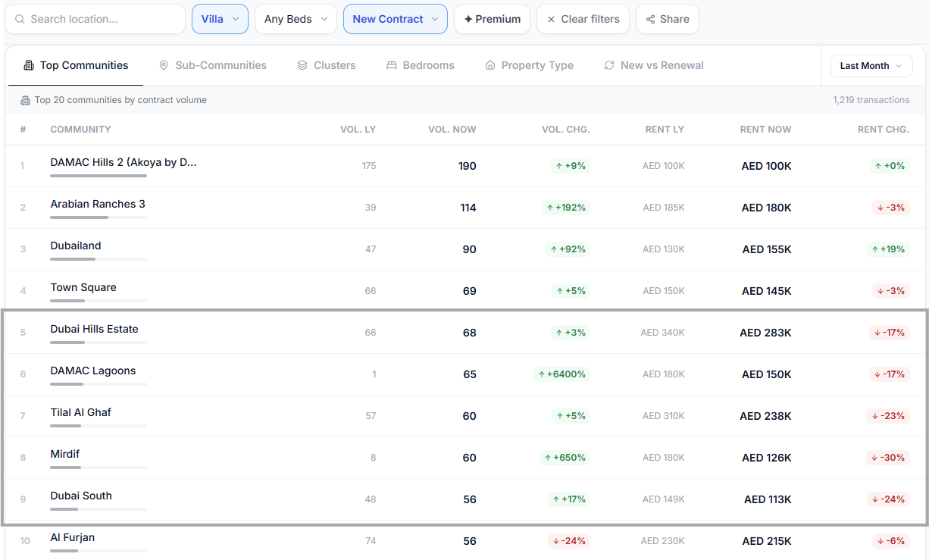Click the Share icon button
The image size is (929, 560).
[650, 19]
